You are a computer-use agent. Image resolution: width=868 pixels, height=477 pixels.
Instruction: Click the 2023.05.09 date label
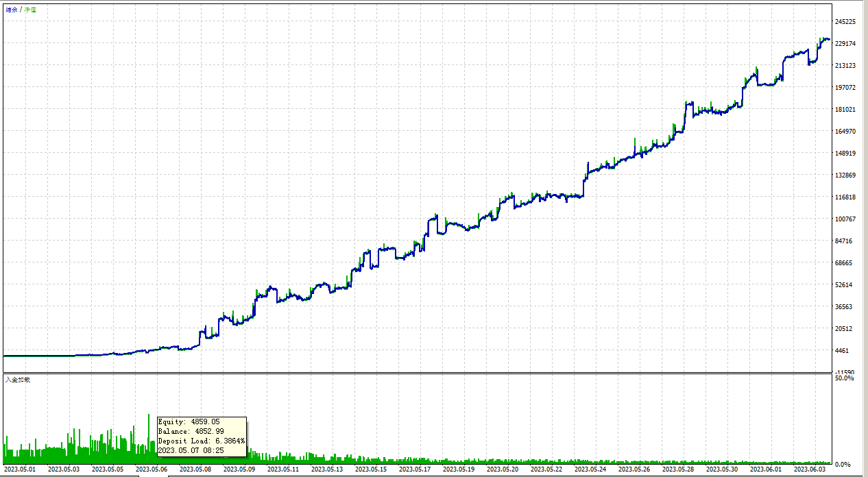coord(241,470)
